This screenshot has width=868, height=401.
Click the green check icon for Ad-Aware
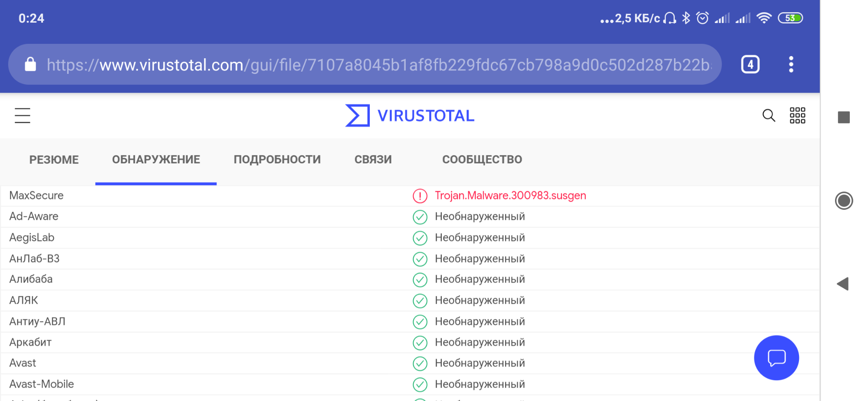tap(420, 217)
